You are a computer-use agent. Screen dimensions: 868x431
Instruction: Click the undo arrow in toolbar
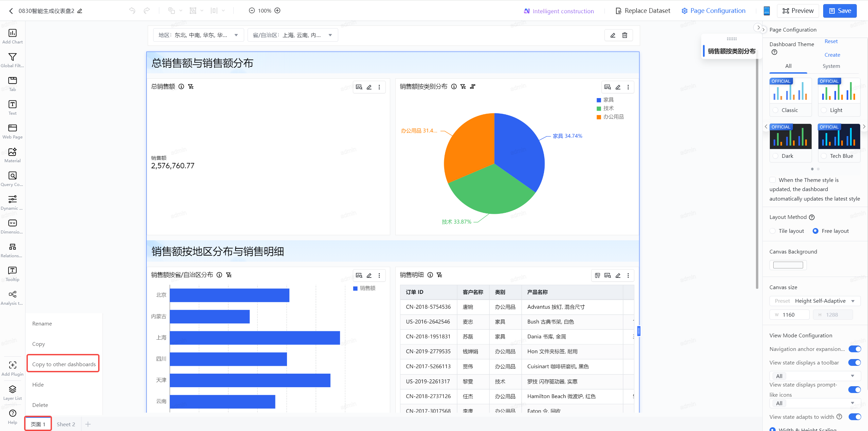[132, 11]
